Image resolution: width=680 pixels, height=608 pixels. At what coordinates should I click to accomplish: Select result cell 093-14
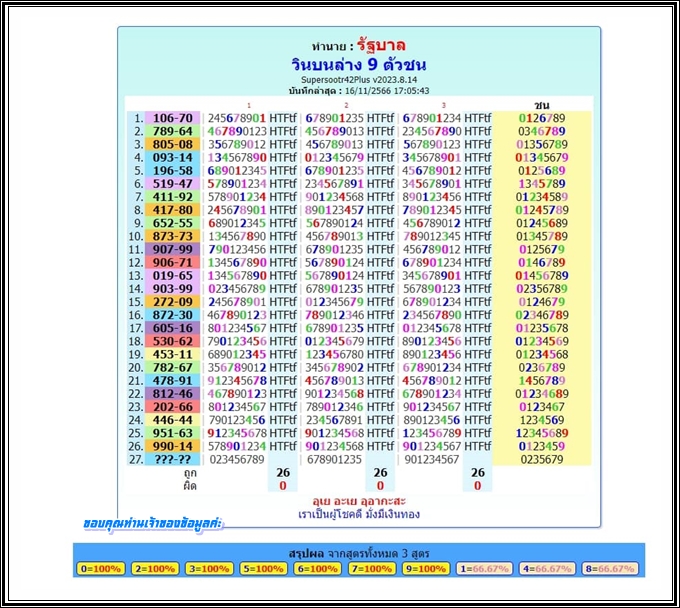pyautogui.click(x=173, y=157)
